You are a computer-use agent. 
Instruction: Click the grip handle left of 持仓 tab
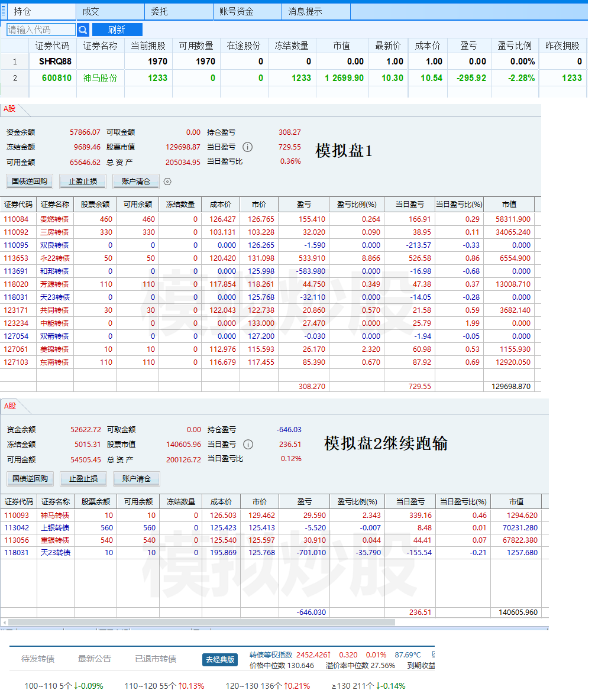coord(4,11)
